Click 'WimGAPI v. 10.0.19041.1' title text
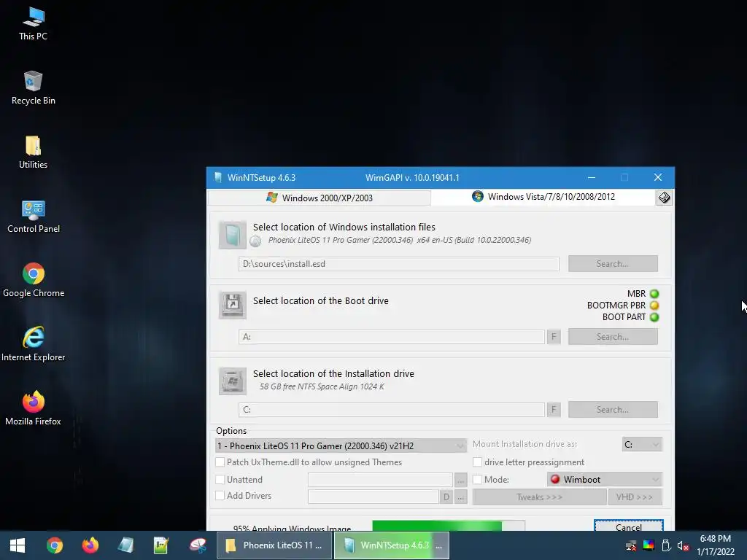The width and height of the screenshot is (747, 560). (x=412, y=178)
